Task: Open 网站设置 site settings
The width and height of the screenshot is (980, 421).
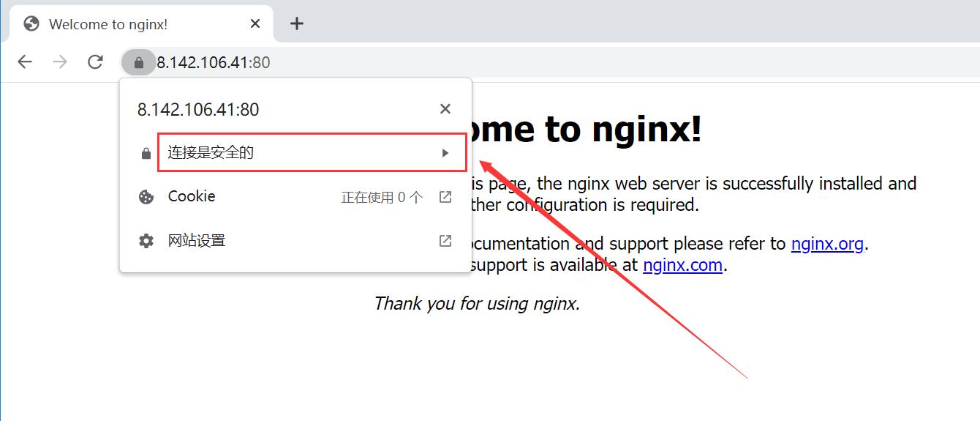Action: pyautogui.click(x=295, y=241)
